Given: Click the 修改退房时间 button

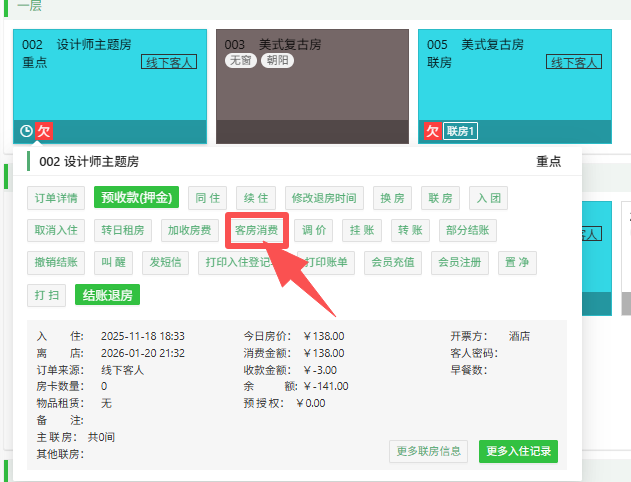Looking at the screenshot, I should point(321,197).
